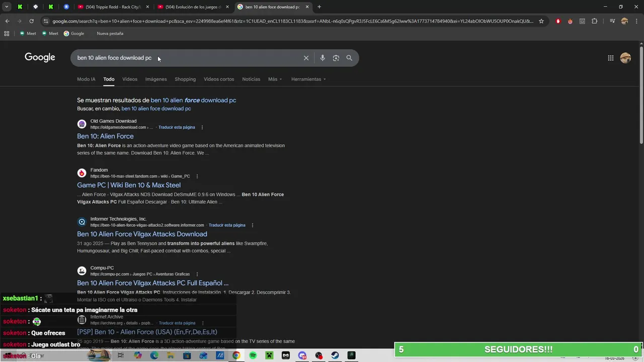Open Discord from the taskbar
The height and width of the screenshot is (362, 644).
[x=302, y=355]
